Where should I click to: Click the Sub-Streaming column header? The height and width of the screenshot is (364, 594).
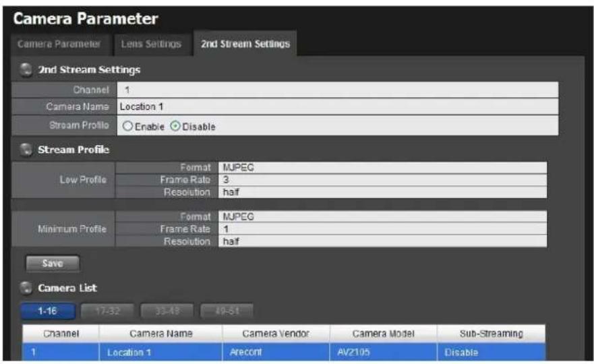click(492, 334)
